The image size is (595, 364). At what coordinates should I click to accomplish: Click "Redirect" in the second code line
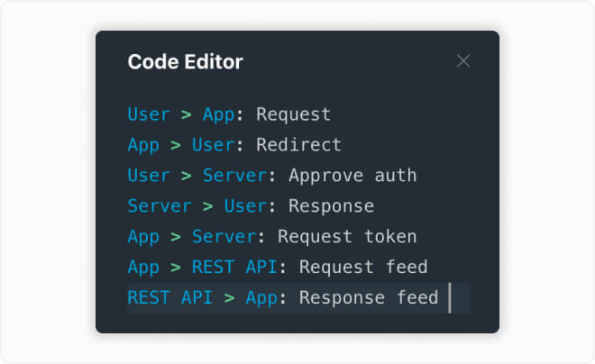tap(298, 145)
